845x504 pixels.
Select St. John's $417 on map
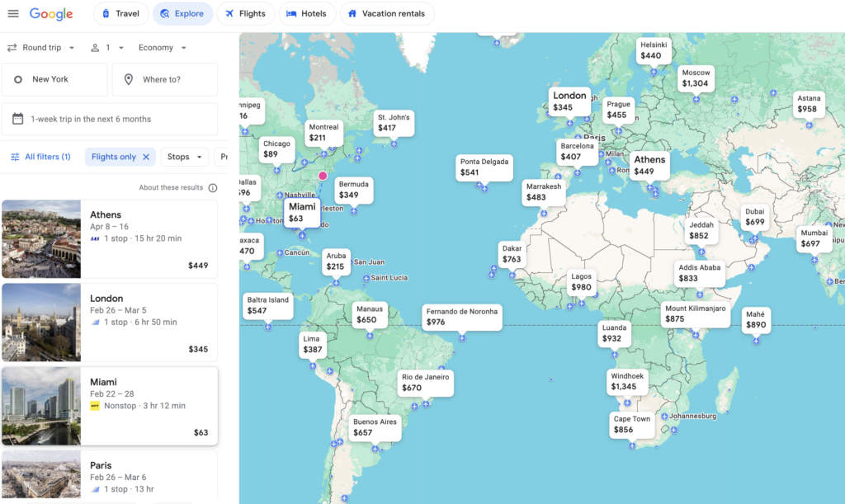click(x=394, y=123)
